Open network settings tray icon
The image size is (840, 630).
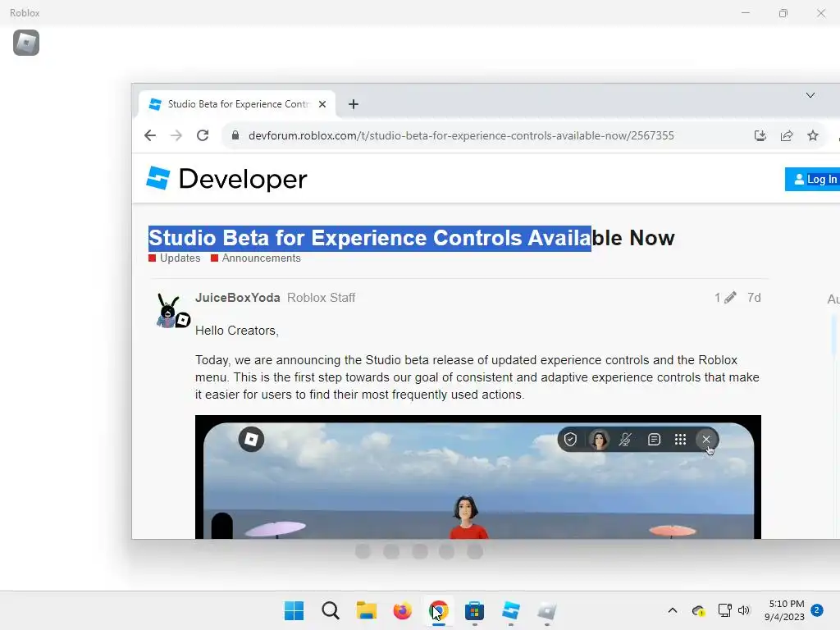coord(725,610)
